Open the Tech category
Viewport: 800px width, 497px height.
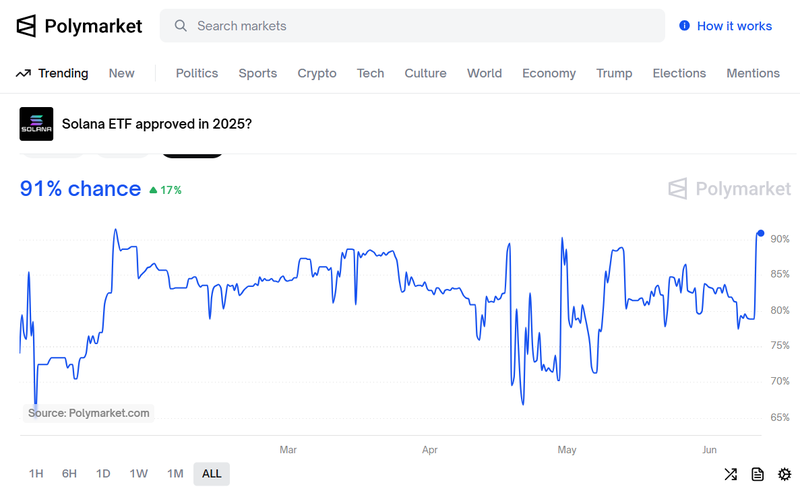370,73
